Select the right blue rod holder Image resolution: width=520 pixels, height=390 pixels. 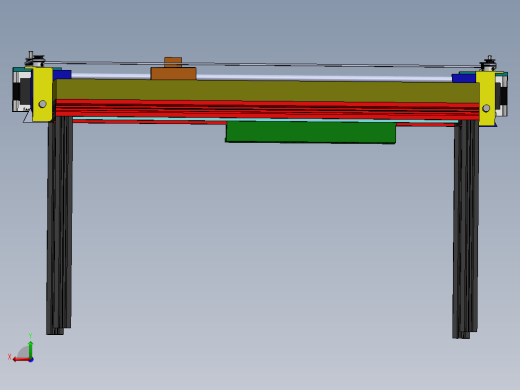464,78
